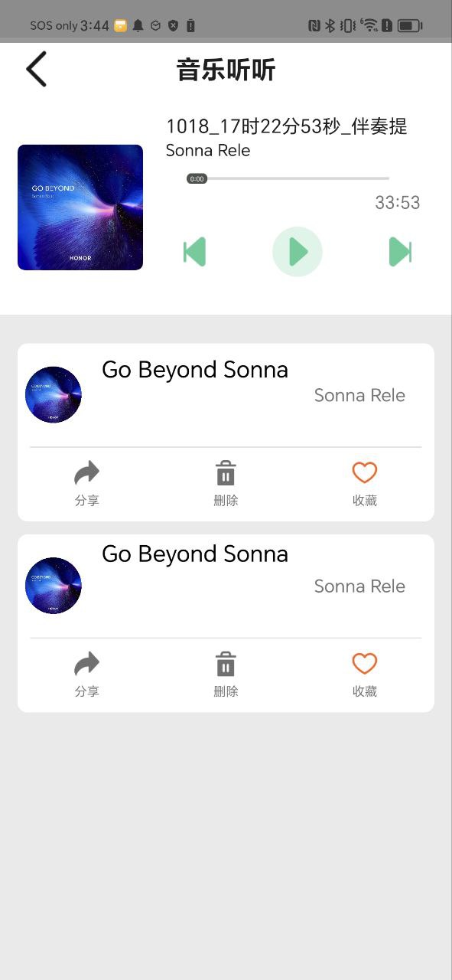Favorite the first song with the heart icon

point(365,484)
